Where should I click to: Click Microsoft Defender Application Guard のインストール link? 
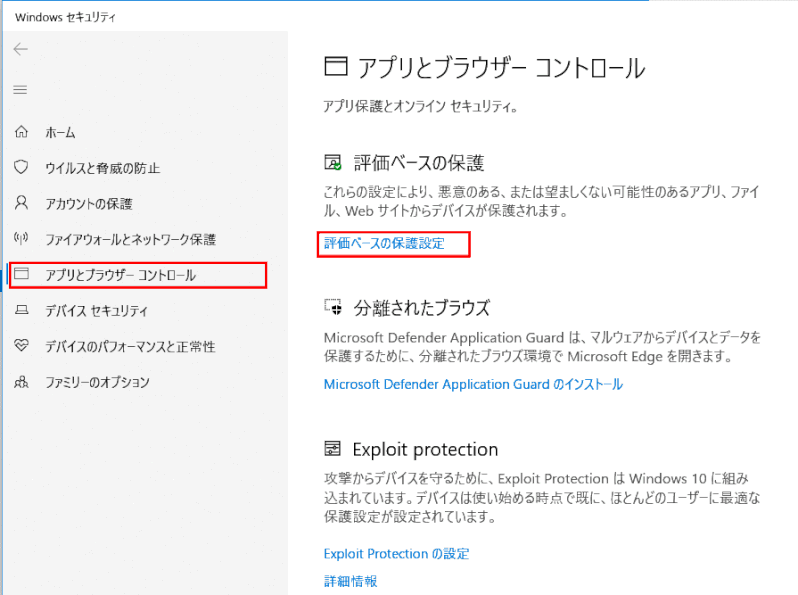473,384
